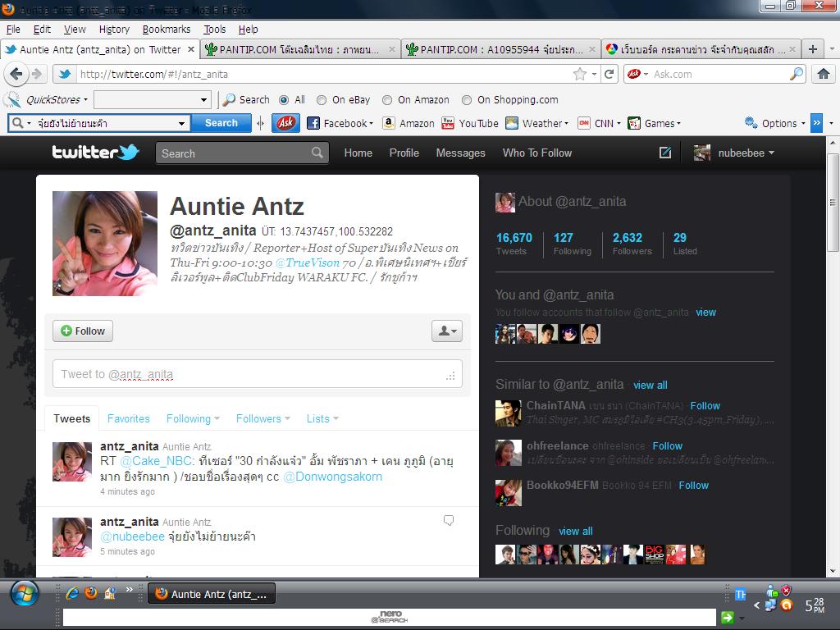Viewport: 840px width, 630px height.
Task: Open the Bookmarks menu
Action: (166, 29)
